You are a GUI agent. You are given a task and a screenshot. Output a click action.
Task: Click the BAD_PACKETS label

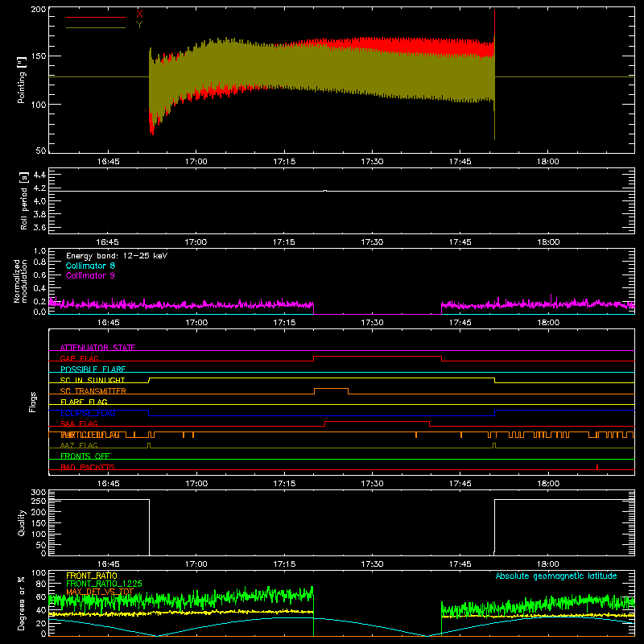pos(88,467)
